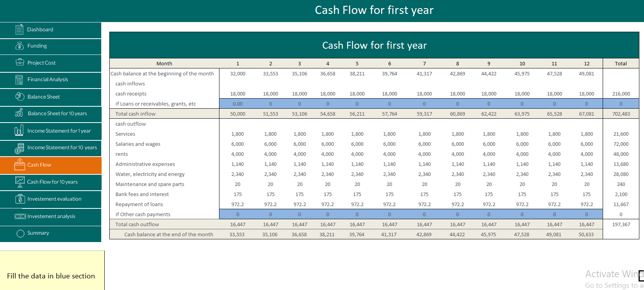Click total cash inflow 702,483
The height and width of the screenshot is (290, 644).
click(x=621, y=114)
